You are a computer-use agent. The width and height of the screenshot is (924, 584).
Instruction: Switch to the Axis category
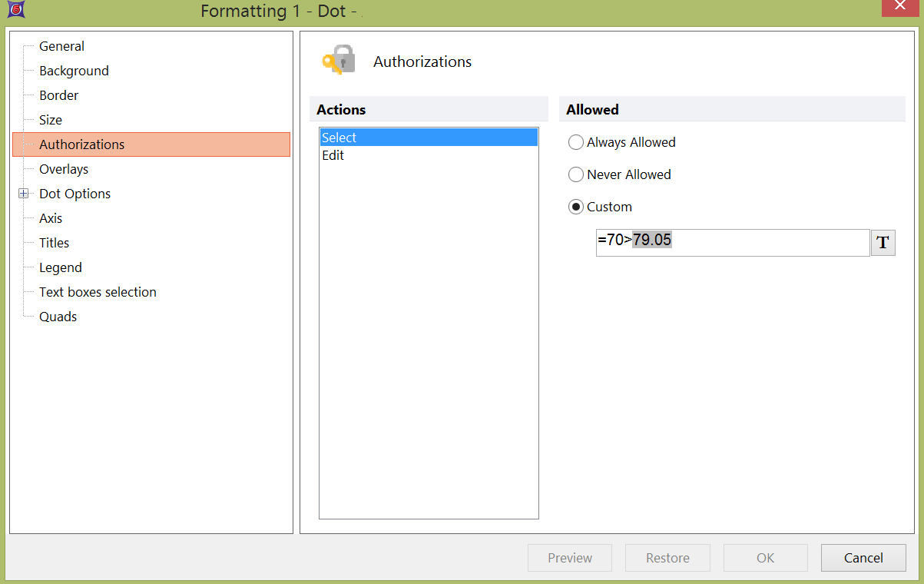point(52,218)
